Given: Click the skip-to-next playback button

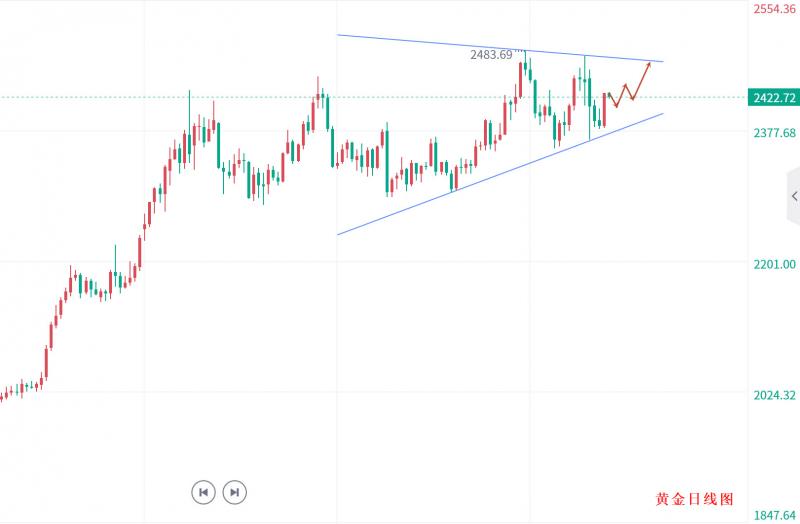Looking at the screenshot, I should (x=234, y=492).
